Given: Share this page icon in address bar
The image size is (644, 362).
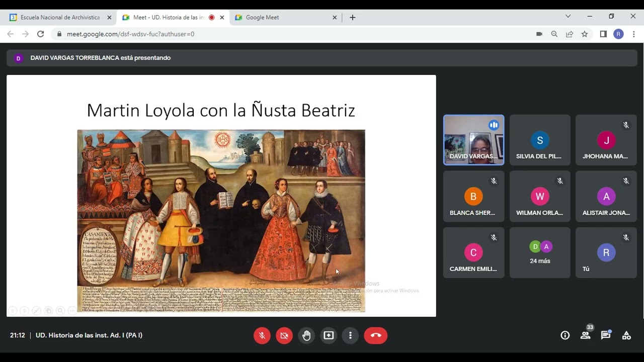Looking at the screenshot, I should [x=570, y=34].
